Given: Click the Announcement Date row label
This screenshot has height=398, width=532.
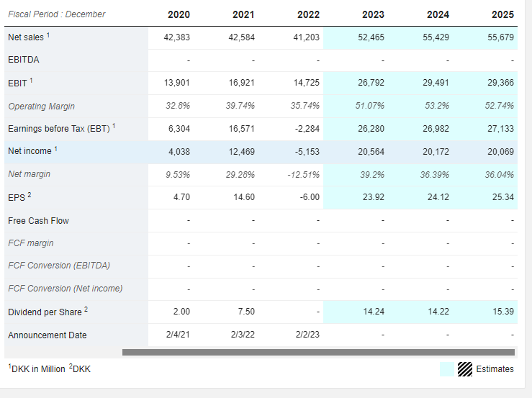Looking at the screenshot, I should point(48,335).
